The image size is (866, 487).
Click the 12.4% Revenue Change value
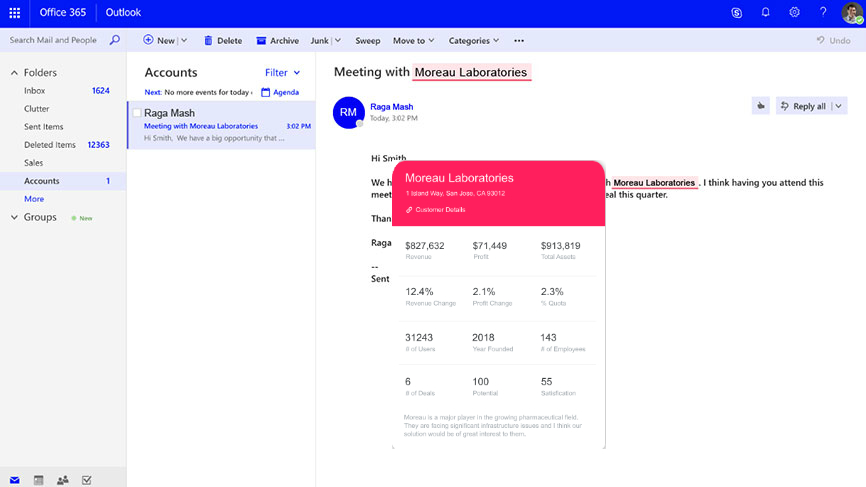419,292
